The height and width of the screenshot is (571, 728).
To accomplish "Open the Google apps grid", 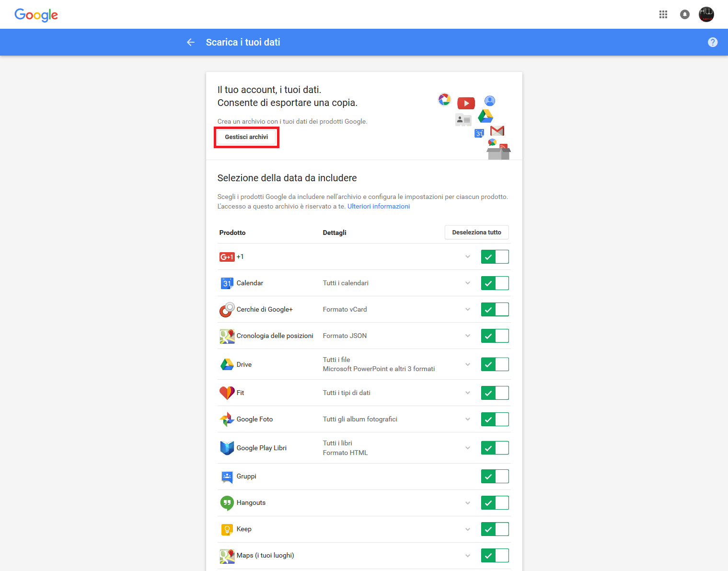I will (663, 14).
